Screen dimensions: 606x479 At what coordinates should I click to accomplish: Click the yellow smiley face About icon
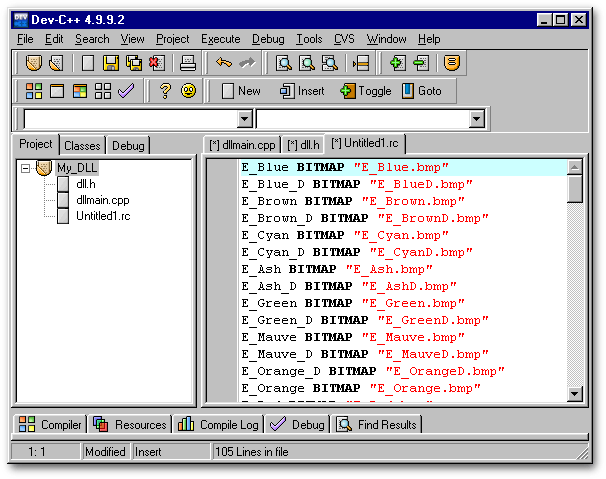pyautogui.click(x=188, y=91)
